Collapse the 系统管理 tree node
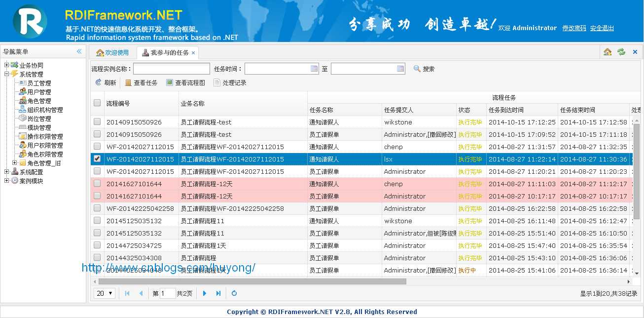This screenshot has height=318, width=644. (x=6, y=74)
